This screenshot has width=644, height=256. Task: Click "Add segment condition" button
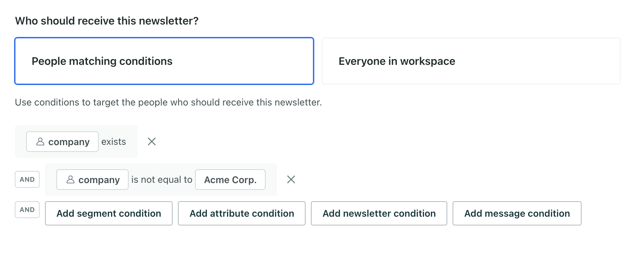point(109,213)
